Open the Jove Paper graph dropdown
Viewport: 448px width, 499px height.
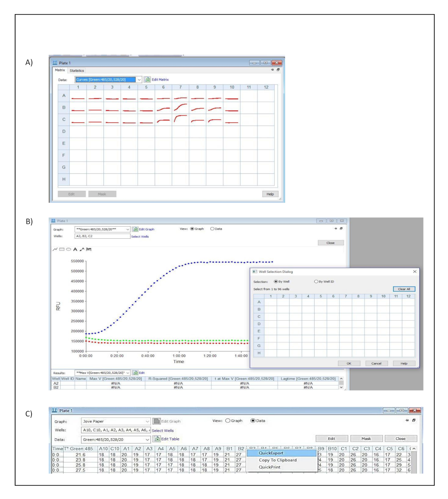[x=148, y=421]
